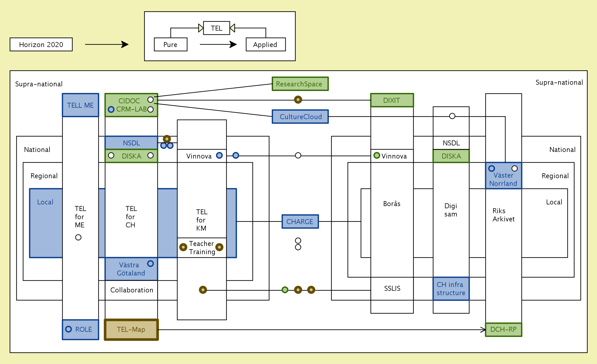The image size is (597, 364).
Task: Click arrowhead pointing into DCH-RP box
Action: coord(483,330)
